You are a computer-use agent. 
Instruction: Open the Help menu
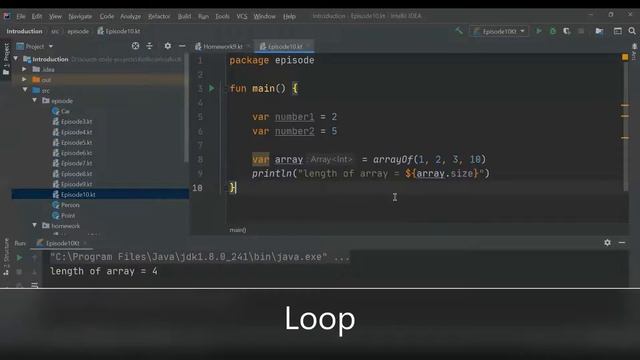pos(289,16)
